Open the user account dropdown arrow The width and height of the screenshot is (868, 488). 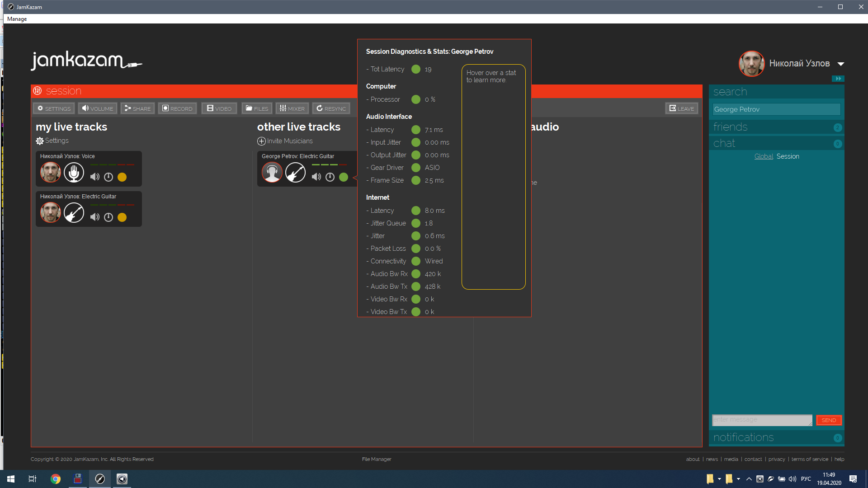pyautogui.click(x=841, y=64)
